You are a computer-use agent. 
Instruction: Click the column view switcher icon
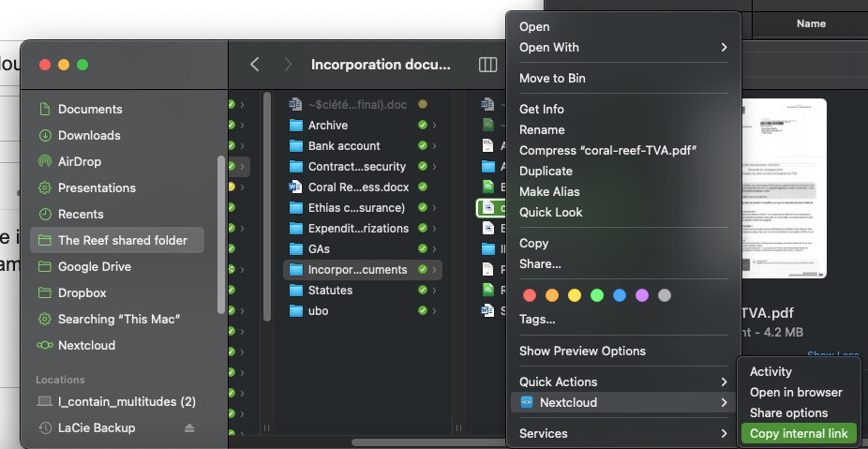(x=487, y=65)
